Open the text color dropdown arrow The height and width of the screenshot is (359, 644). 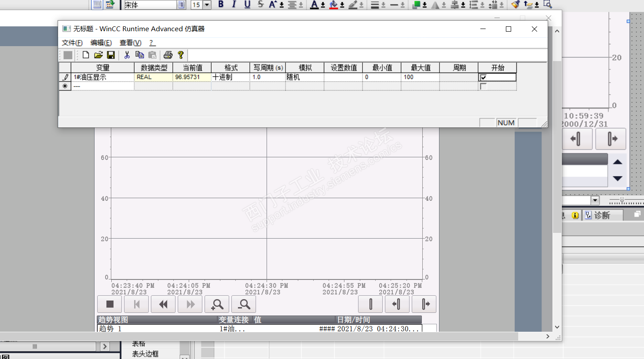point(323,5)
